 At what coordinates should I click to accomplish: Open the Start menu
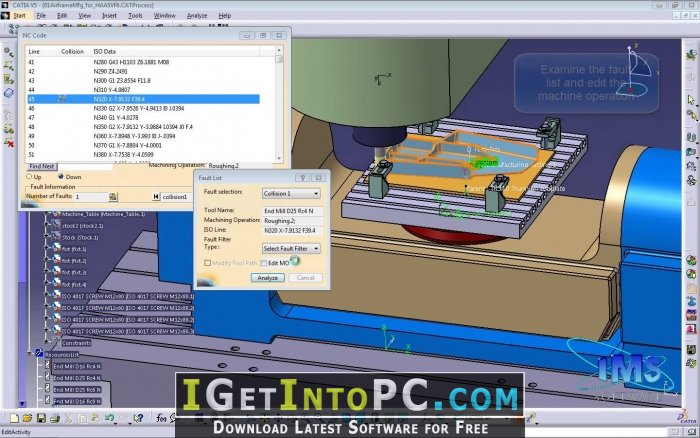20,15
